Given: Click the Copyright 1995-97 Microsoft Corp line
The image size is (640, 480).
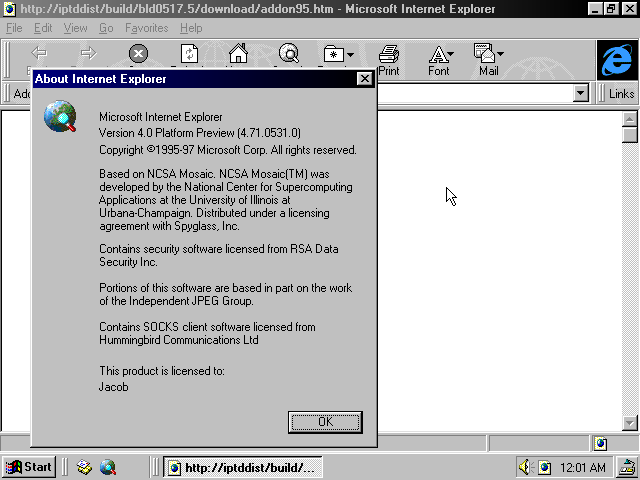Looking at the screenshot, I should (x=228, y=150).
